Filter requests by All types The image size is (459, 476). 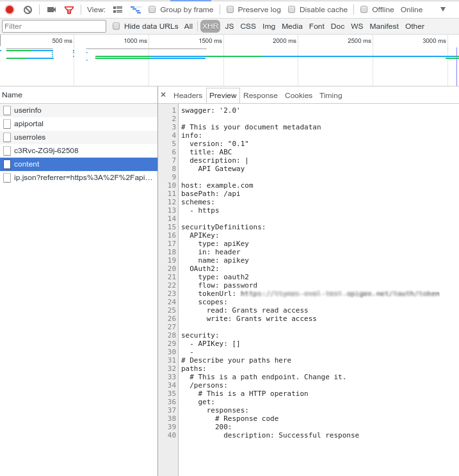[188, 26]
